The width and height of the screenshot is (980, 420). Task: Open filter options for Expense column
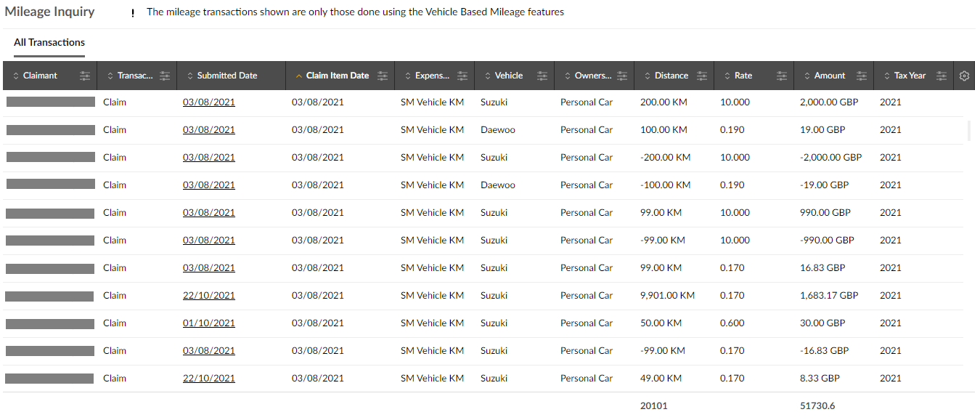462,76
